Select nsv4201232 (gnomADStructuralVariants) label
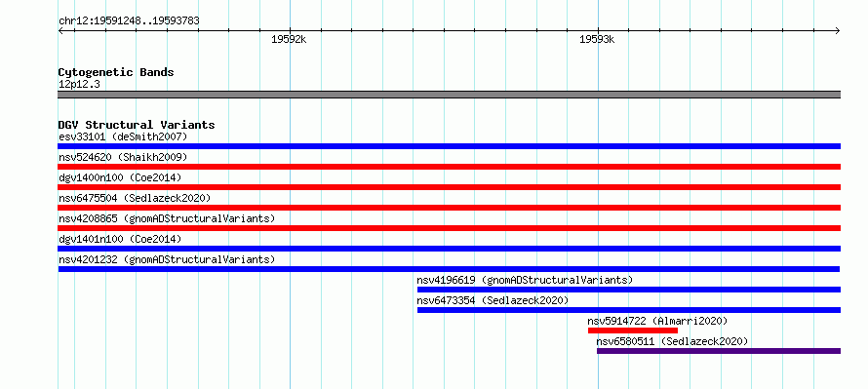This screenshot has width=868, height=389. point(167,259)
